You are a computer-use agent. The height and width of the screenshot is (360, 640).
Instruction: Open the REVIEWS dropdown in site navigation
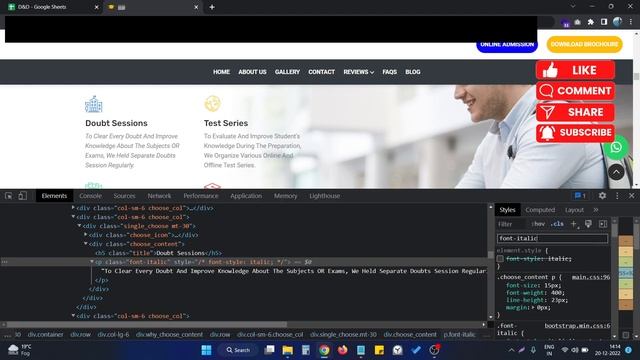358,72
